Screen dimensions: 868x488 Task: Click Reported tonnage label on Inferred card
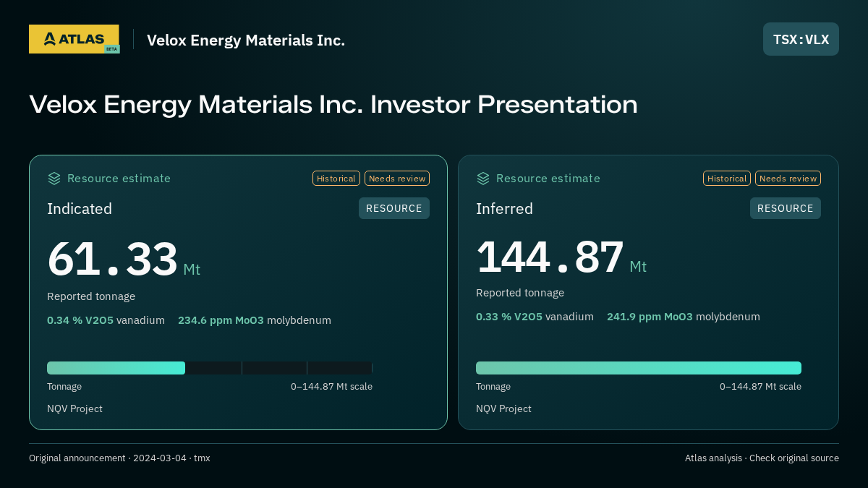tap(520, 293)
